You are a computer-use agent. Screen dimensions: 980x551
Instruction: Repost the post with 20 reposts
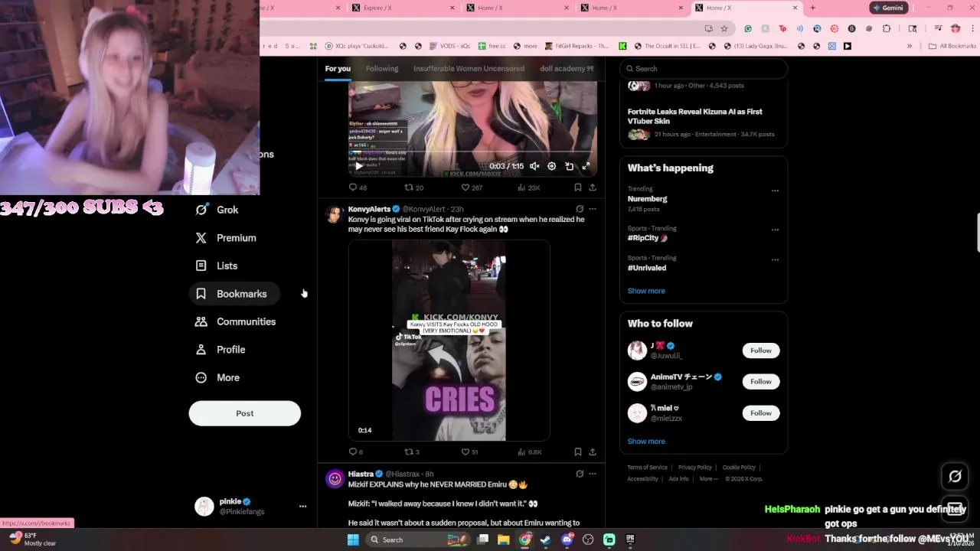[x=413, y=187]
